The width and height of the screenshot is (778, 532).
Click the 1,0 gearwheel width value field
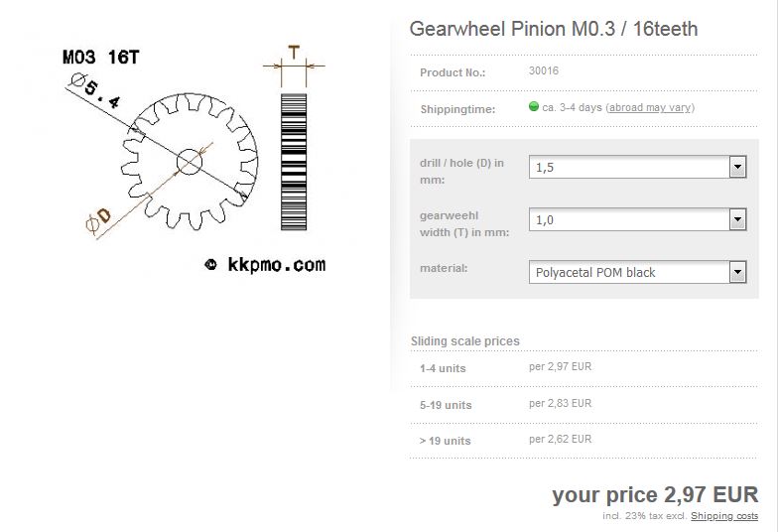[637, 219]
